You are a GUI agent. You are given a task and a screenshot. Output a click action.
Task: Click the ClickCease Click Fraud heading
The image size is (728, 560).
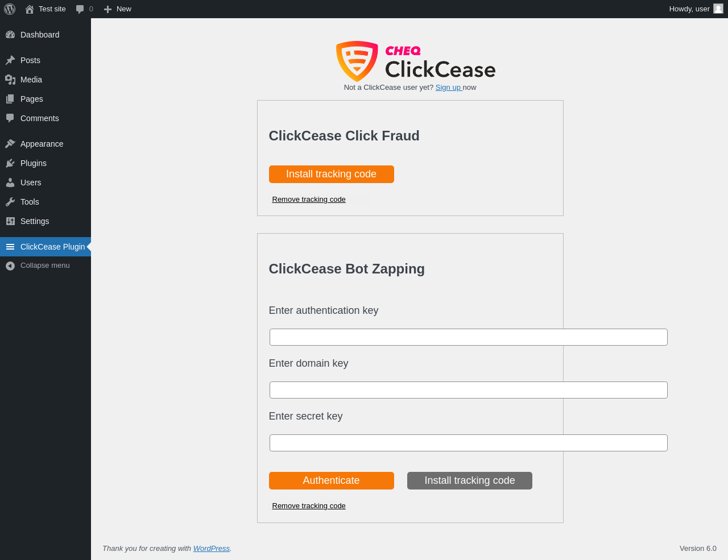pyautogui.click(x=344, y=136)
